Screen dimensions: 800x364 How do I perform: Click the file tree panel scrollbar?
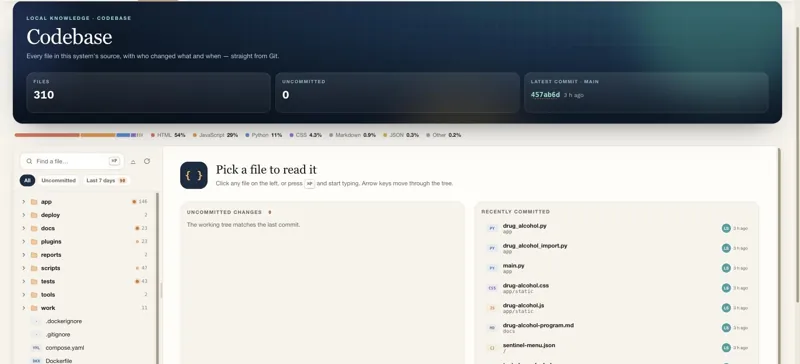pos(158,278)
